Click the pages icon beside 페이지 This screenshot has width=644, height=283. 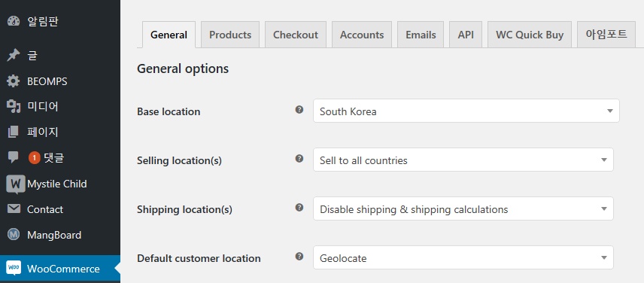[x=13, y=132]
